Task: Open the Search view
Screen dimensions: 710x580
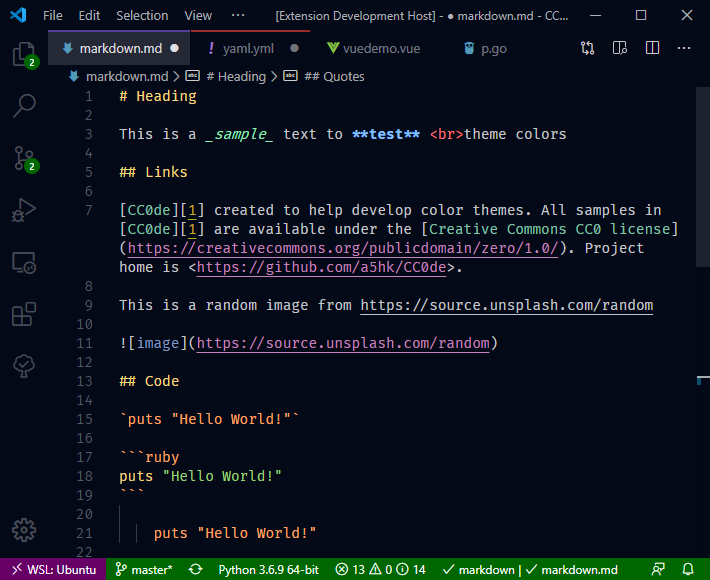Action: [x=24, y=106]
